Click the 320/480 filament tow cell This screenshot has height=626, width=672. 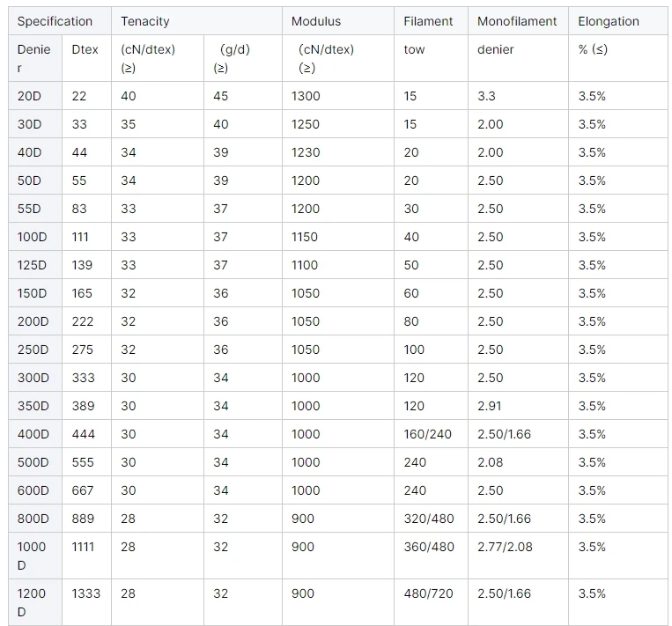point(429,519)
